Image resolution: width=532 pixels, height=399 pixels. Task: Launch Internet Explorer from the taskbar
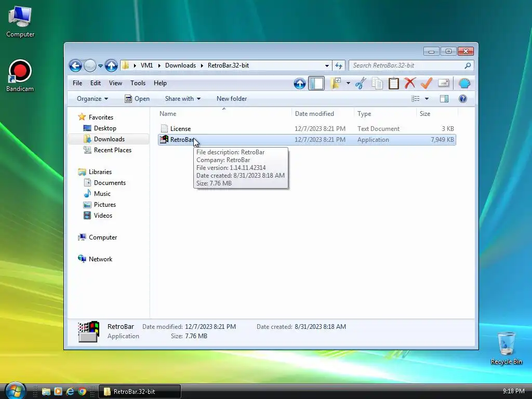70,392
